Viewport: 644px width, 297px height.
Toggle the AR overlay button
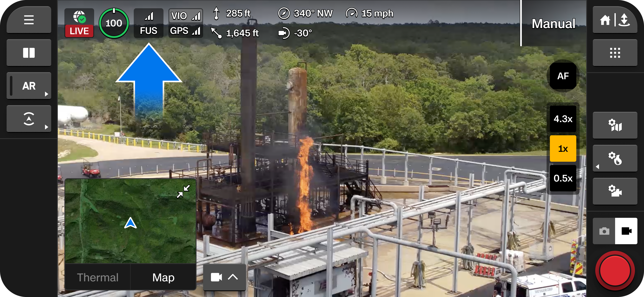point(29,86)
